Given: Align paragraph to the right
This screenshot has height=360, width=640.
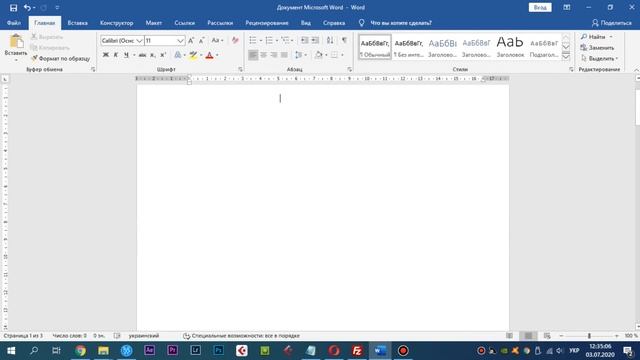Looking at the screenshot, I should (x=273, y=55).
